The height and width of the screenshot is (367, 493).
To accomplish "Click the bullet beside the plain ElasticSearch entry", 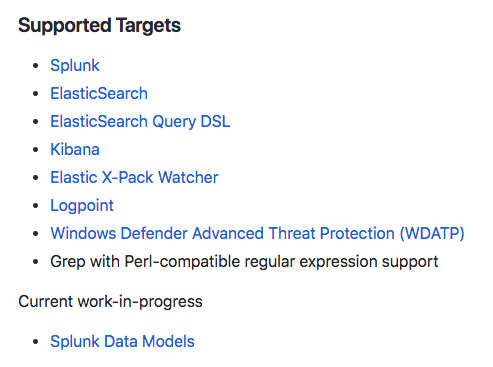I will pyautogui.click(x=36, y=94).
